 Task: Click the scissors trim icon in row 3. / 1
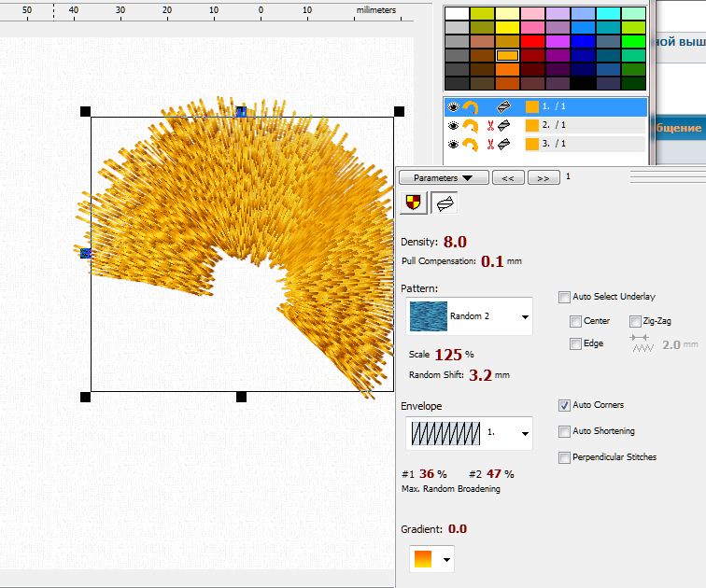tap(490, 144)
